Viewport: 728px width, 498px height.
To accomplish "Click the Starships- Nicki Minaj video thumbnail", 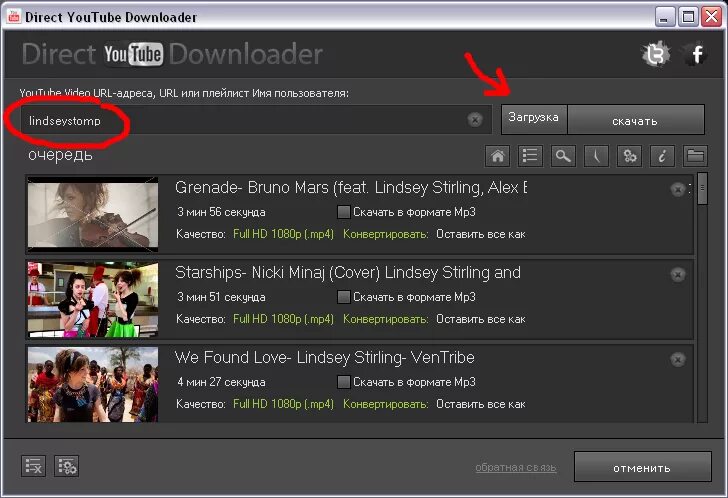I will click(93, 299).
